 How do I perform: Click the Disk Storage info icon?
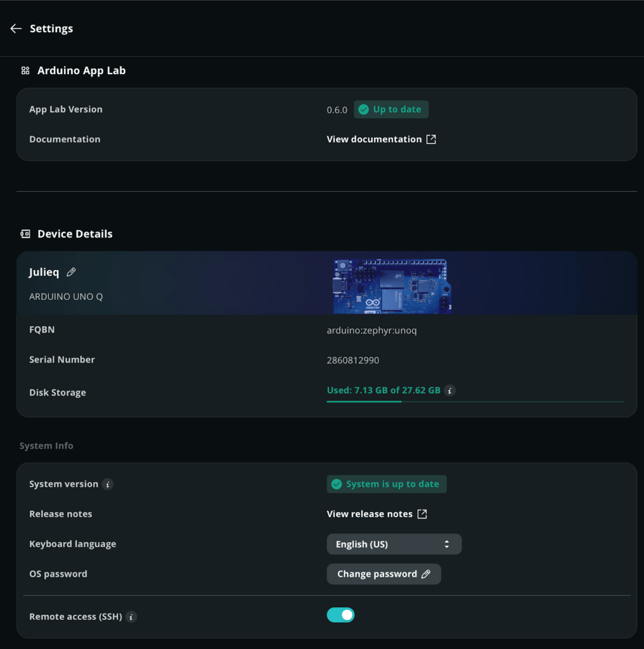click(x=449, y=391)
